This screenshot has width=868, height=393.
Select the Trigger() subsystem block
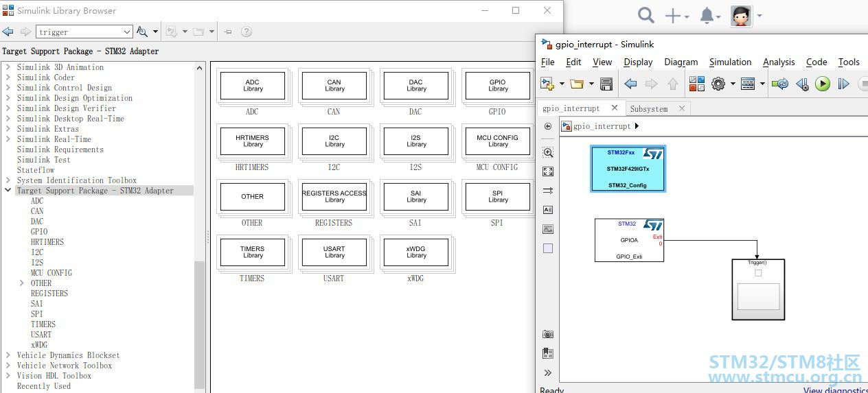tap(758, 289)
